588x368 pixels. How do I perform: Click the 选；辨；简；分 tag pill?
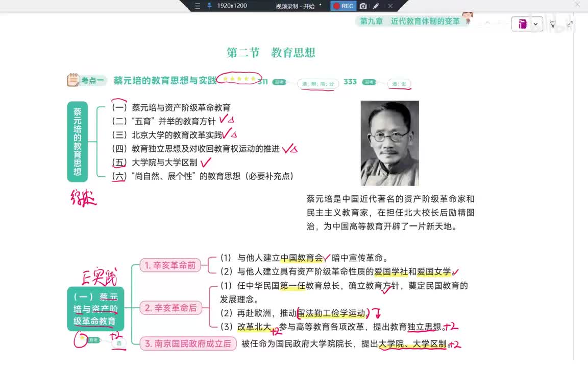point(318,84)
